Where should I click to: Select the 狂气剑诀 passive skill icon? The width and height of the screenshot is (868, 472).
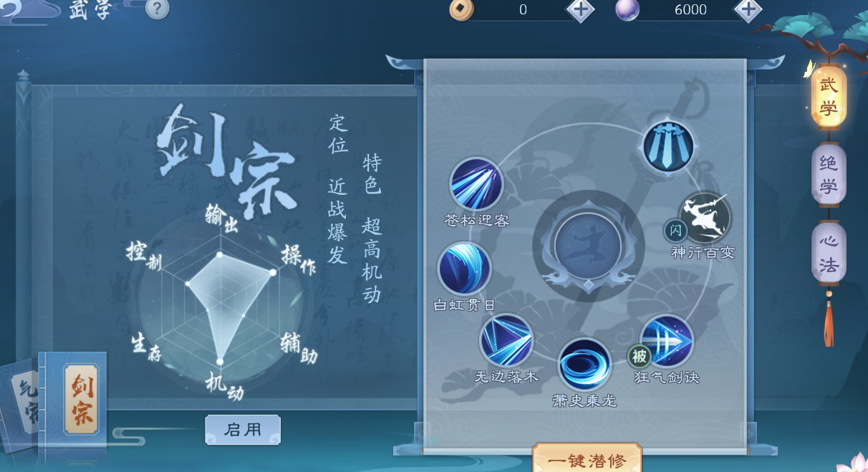click(x=667, y=341)
